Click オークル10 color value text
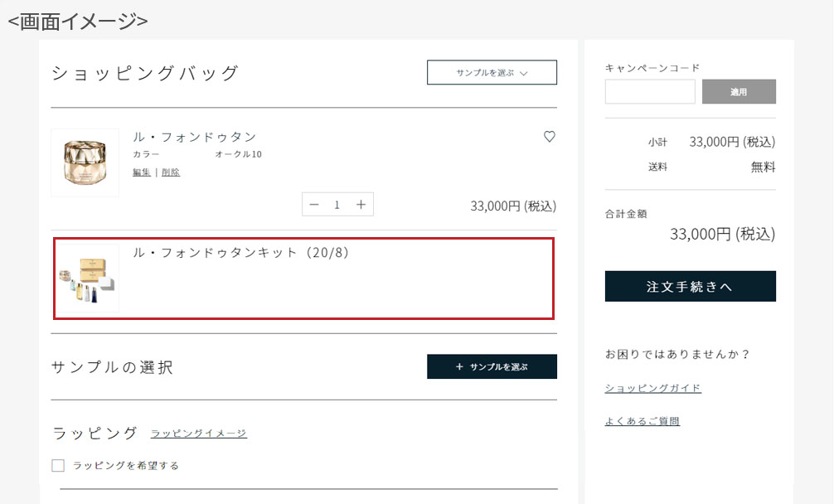 click(x=238, y=154)
